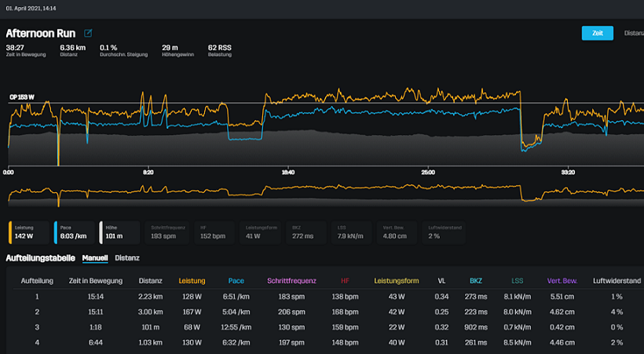Click the Pace column header
Viewport: 644px width, 354px height.
236,281
